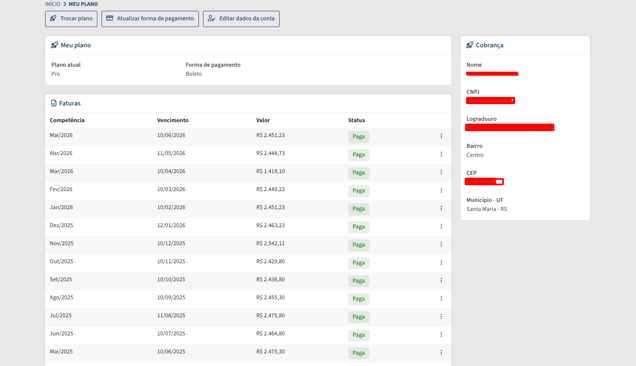
Task: Click Centro under Bairro
Action: pos(475,155)
